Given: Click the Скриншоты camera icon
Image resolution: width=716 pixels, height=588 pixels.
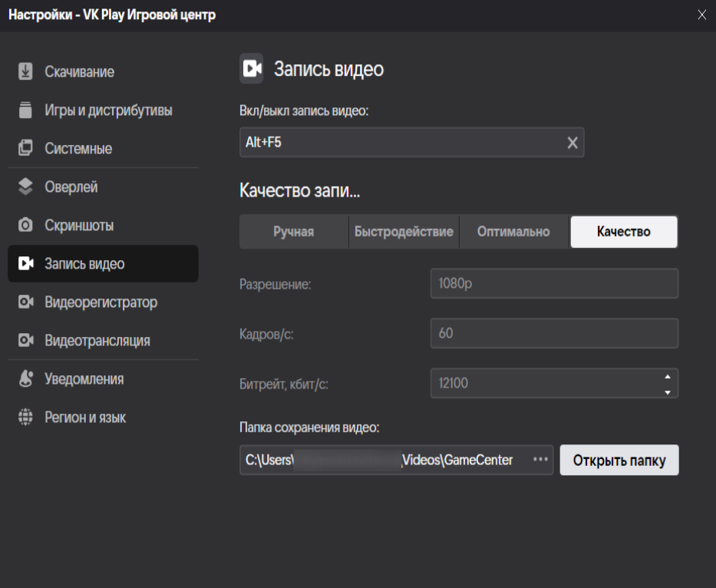Looking at the screenshot, I should 25,226.
